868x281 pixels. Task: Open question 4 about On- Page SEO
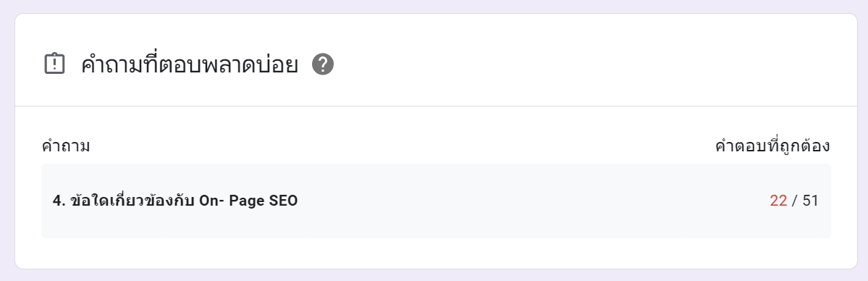[175, 201]
